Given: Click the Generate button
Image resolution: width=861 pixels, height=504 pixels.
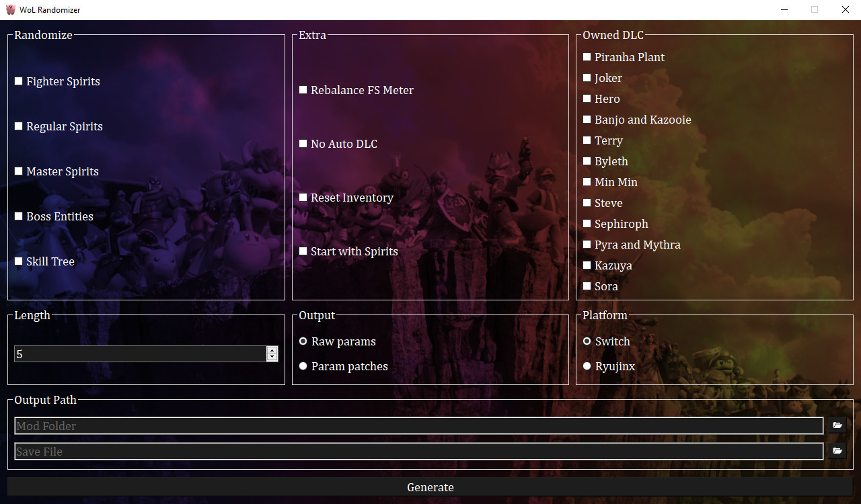Looking at the screenshot, I should [x=430, y=487].
